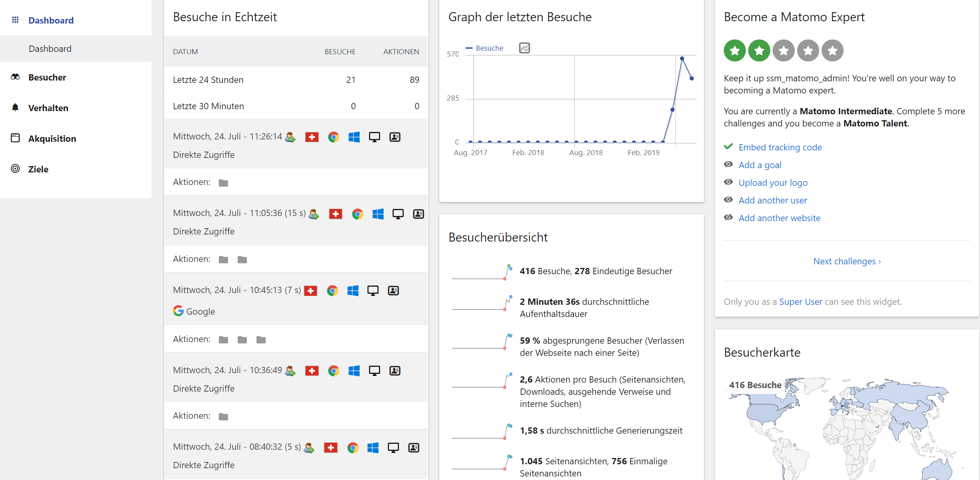The width and height of the screenshot is (980, 480).
Task: Open the Add another website challenge link
Action: 779,218
